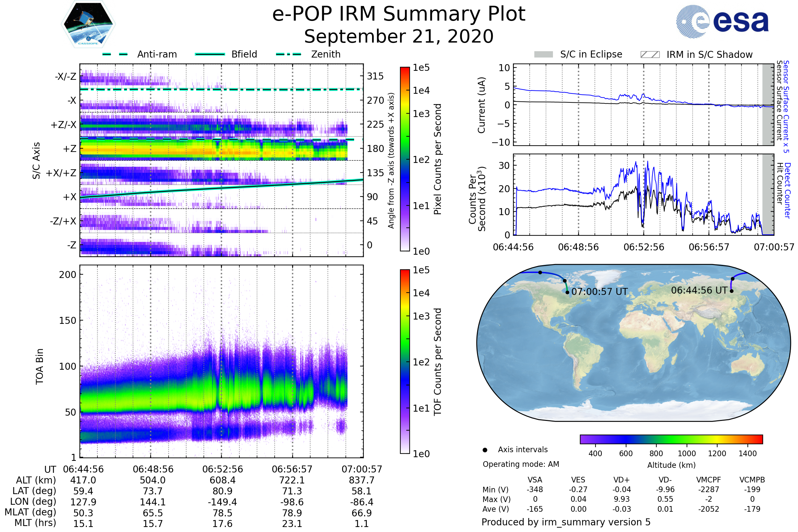This screenshot has width=798, height=532.
Task: Click the VMCPF voltage column header
Action: click(x=709, y=480)
